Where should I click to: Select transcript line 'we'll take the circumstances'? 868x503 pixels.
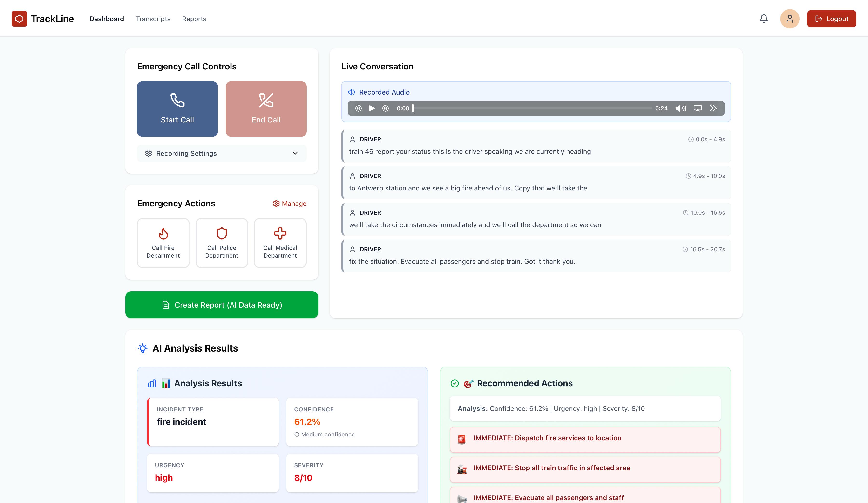click(x=536, y=219)
